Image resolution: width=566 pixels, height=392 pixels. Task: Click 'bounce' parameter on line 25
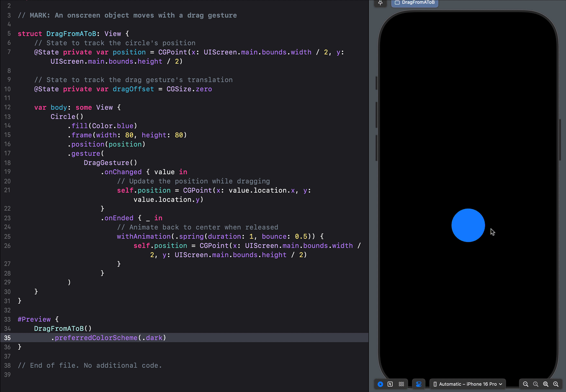click(274, 237)
